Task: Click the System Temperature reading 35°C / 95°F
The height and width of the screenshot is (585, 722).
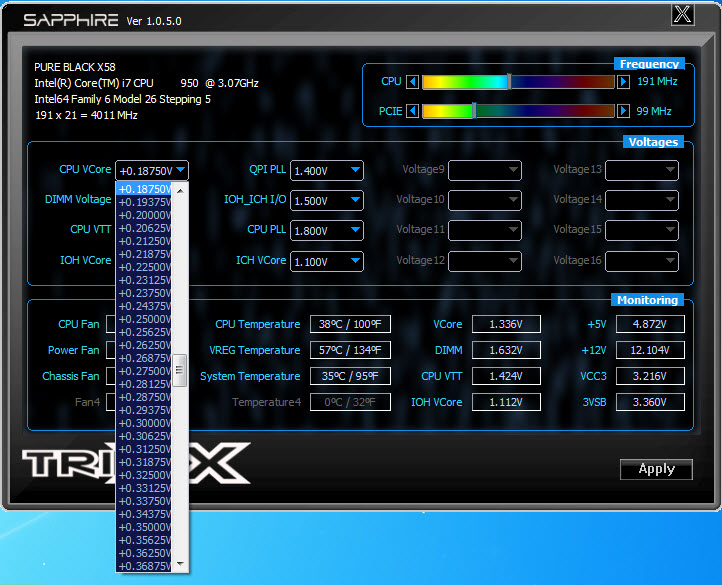Action: click(350, 376)
